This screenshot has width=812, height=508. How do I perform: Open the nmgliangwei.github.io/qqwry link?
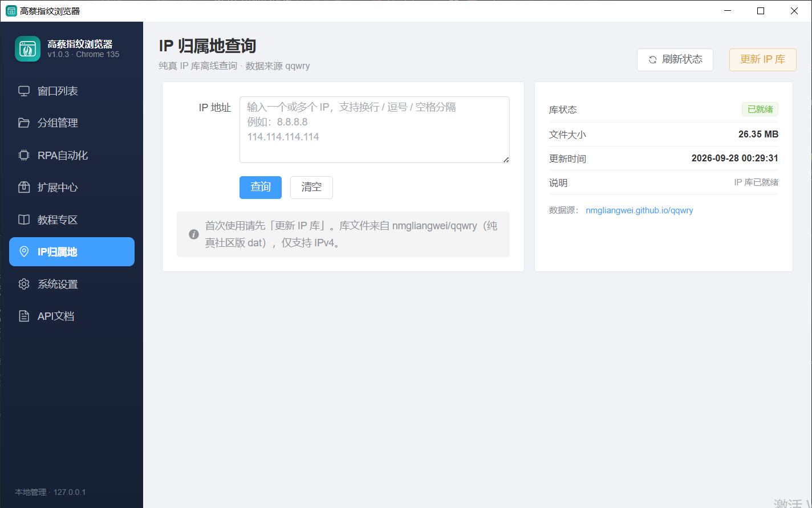[639, 210]
